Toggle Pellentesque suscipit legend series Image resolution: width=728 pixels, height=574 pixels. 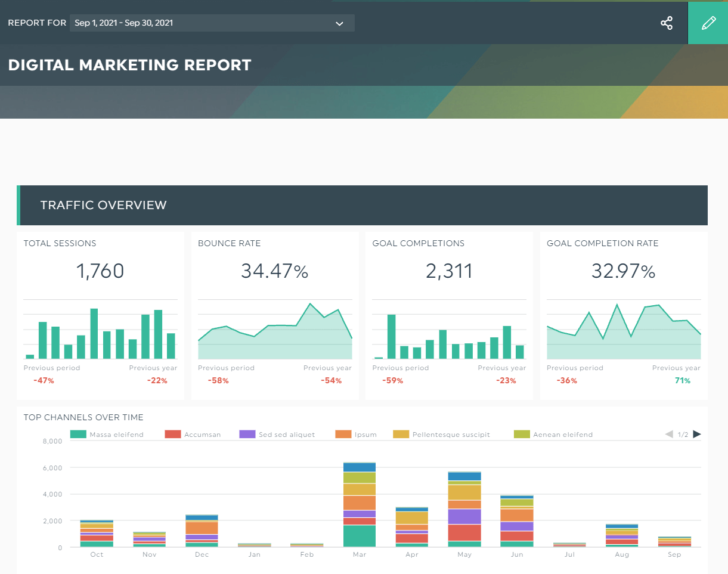[442, 435]
